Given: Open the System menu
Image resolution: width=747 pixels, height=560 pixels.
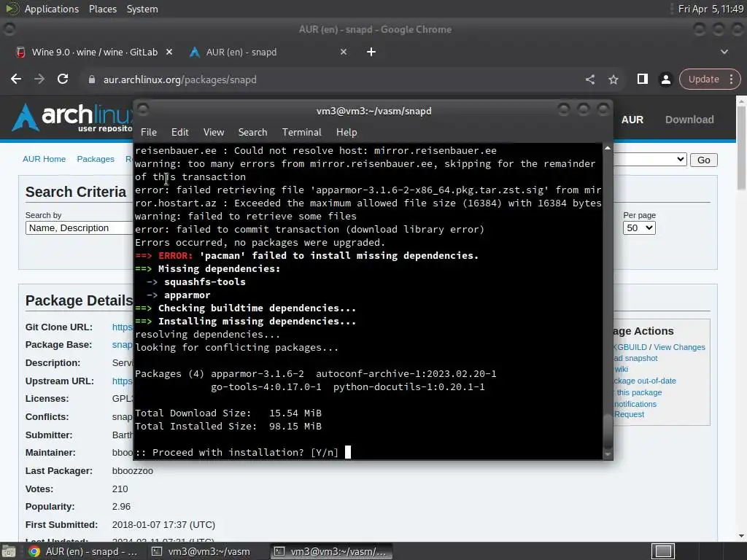Looking at the screenshot, I should [x=142, y=9].
